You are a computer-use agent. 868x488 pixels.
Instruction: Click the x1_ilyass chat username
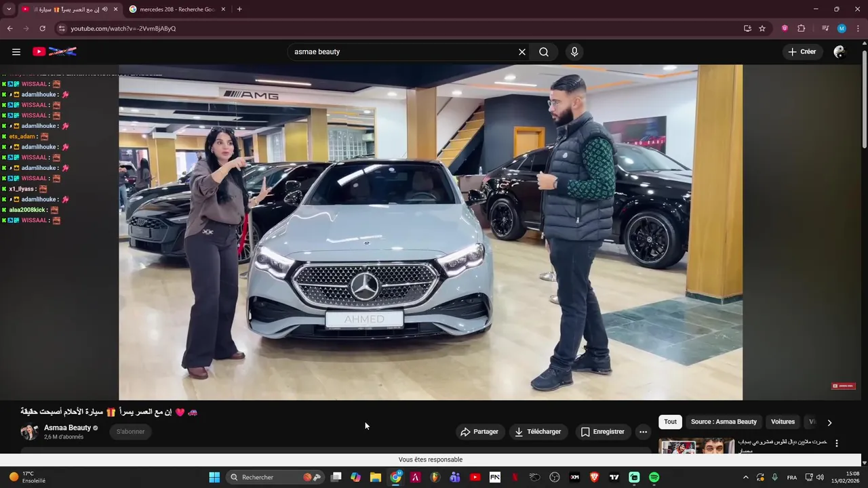coord(21,189)
